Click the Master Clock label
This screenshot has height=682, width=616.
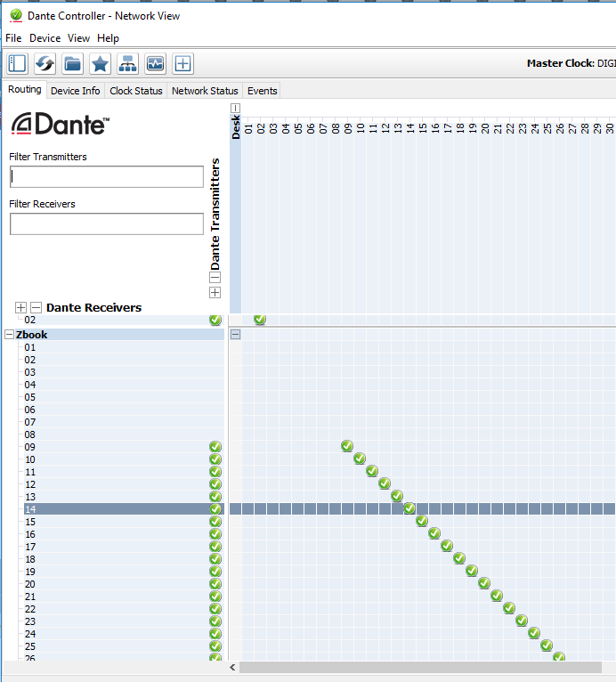[560, 63]
